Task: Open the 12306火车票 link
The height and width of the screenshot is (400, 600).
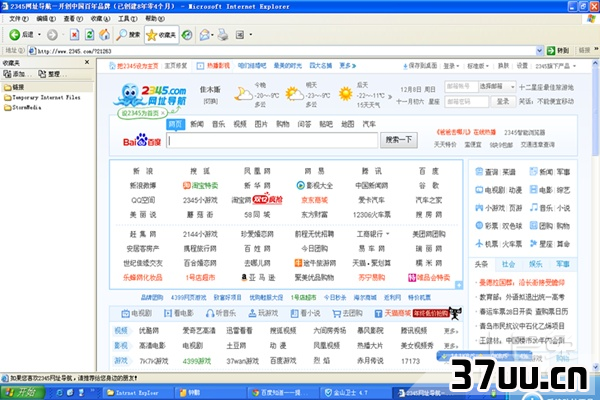Action: click(372, 215)
